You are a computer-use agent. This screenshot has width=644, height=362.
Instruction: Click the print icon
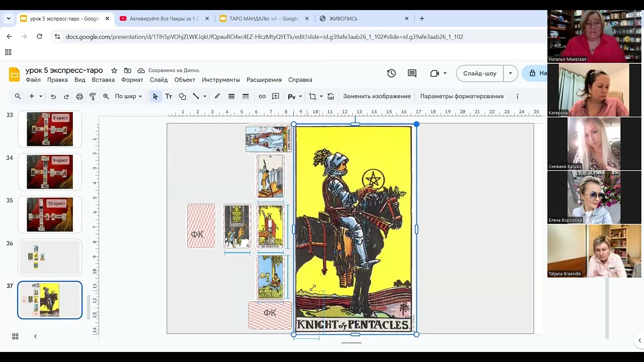click(x=79, y=97)
